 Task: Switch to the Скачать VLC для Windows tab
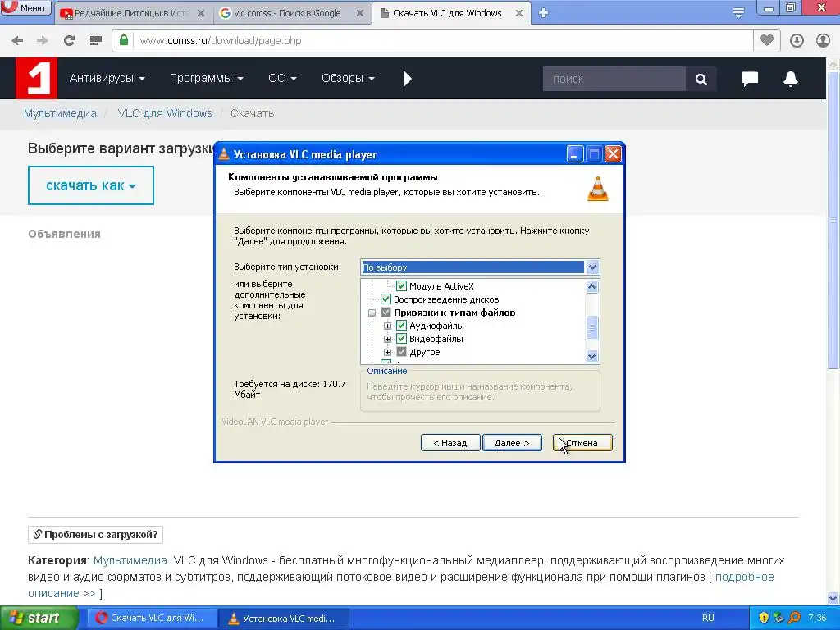pos(447,13)
